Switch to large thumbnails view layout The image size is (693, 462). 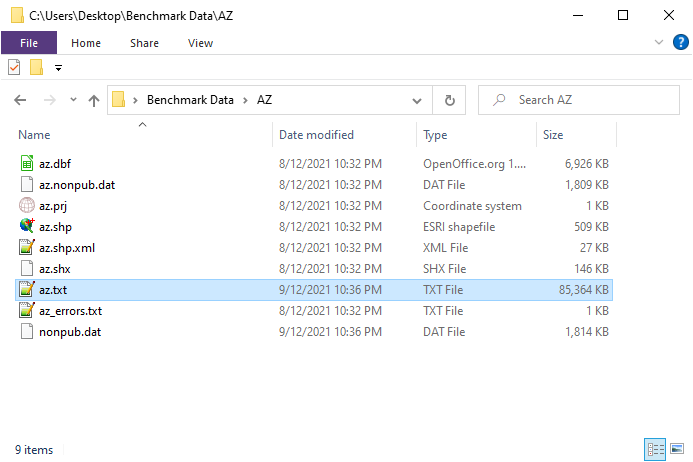[677, 449]
